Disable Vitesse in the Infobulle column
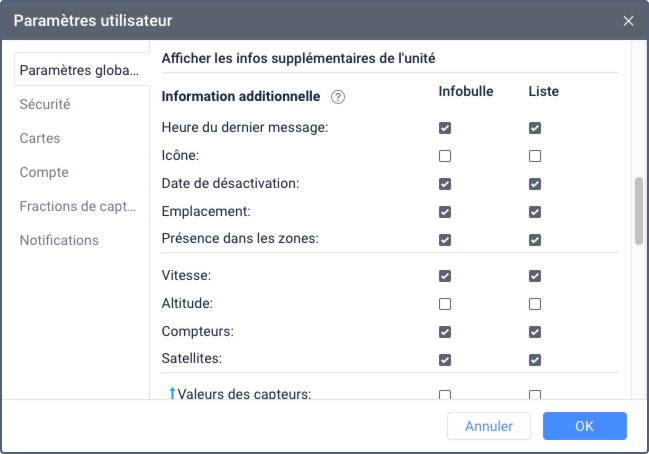Viewport: 649px width, 454px height. pyautogui.click(x=445, y=276)
